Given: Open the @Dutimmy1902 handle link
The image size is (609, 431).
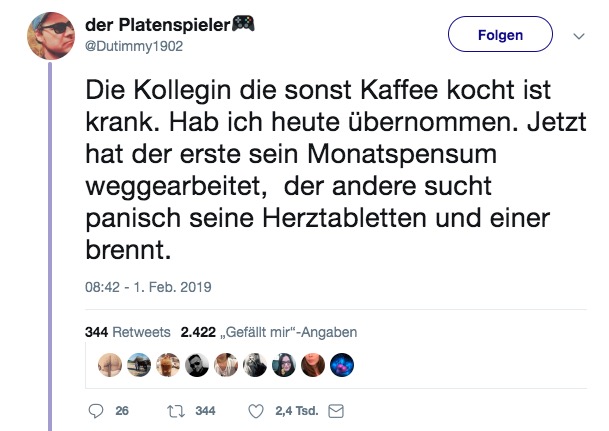Looking at the screenshot, I should pos(134,46).
